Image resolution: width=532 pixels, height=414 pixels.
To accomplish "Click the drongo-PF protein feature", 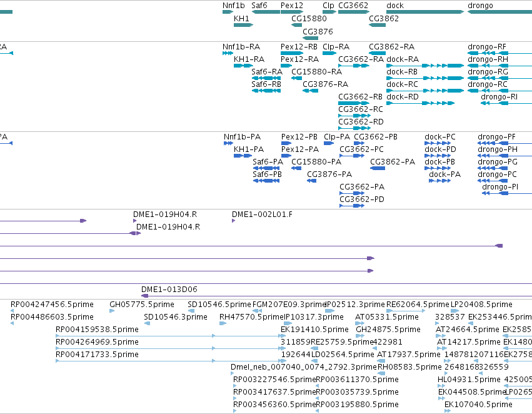I will point(505,144).
